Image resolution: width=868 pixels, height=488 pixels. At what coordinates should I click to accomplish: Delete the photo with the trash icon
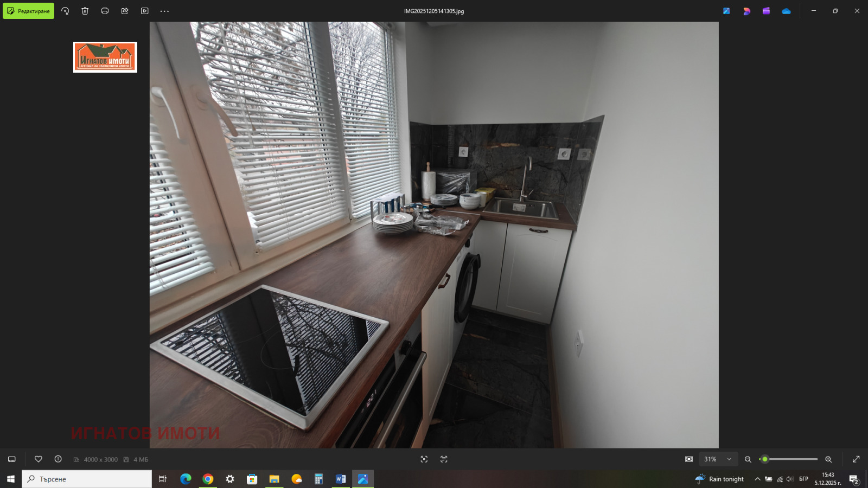[85, 11]
